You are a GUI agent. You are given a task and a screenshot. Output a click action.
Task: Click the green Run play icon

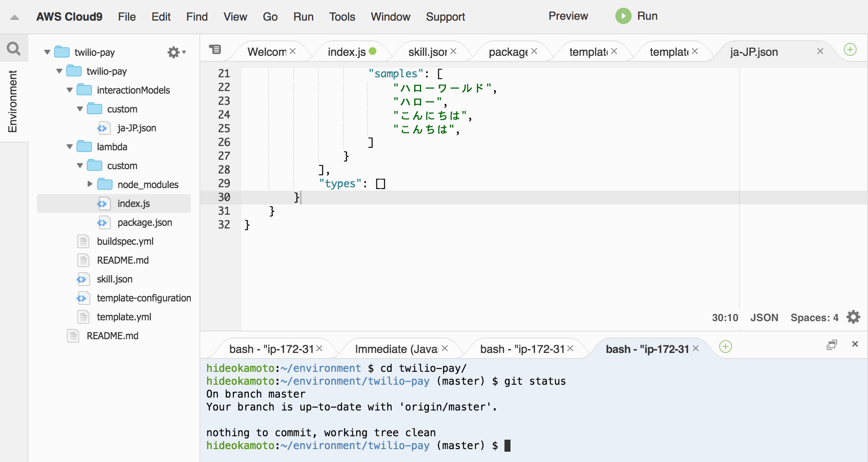pyautogui.click(x=623, y=16)
